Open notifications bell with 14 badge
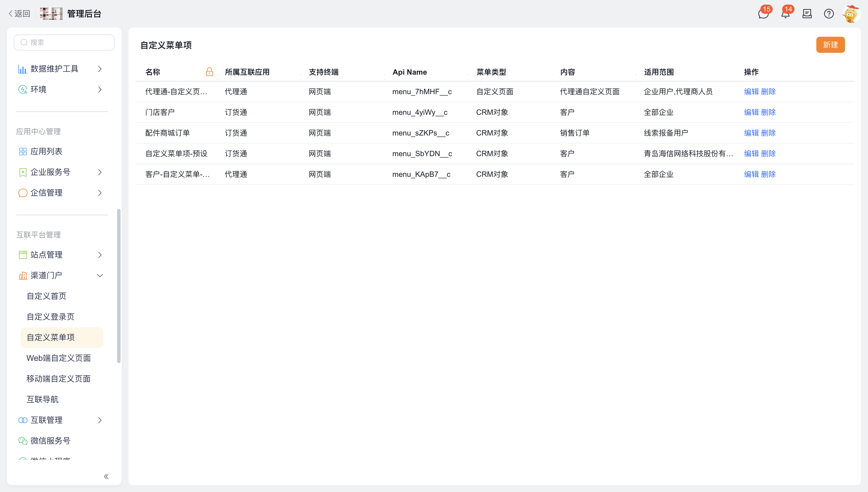868x492 pixels. point(785,14)
